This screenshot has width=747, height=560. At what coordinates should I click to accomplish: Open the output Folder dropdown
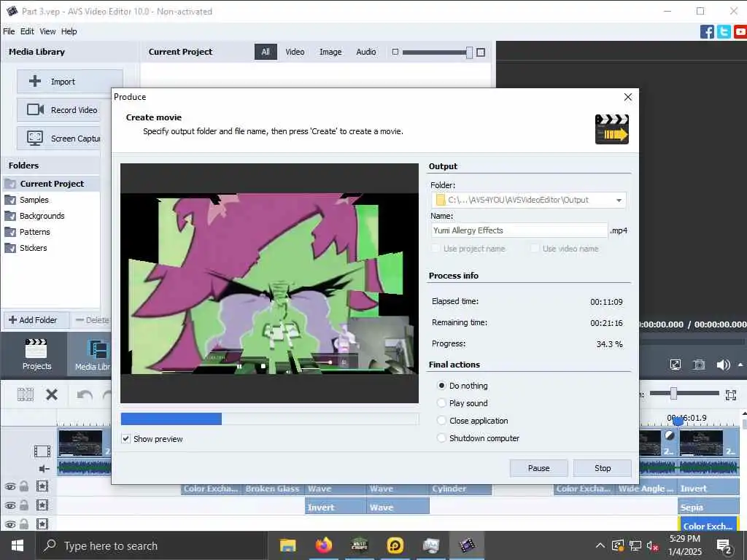pyautogui.click(x=619, y=200)
